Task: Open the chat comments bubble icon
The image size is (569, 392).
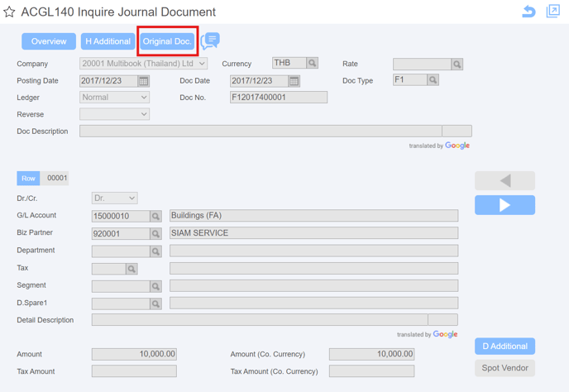Action: pos(210,41)
